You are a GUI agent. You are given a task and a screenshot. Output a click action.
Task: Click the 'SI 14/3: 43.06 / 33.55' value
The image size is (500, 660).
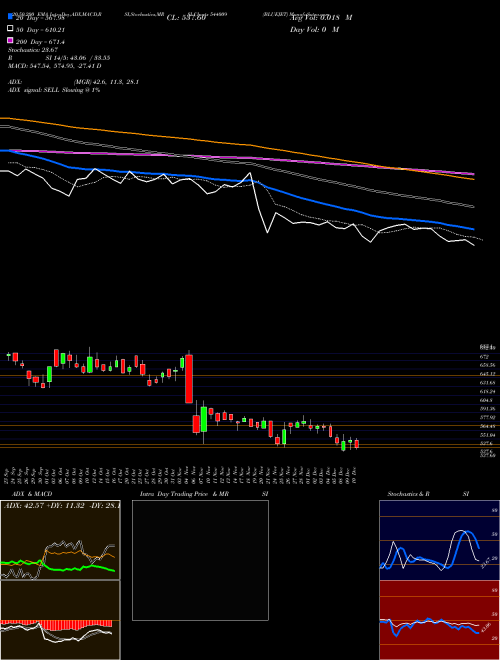[x=78, y=58]
